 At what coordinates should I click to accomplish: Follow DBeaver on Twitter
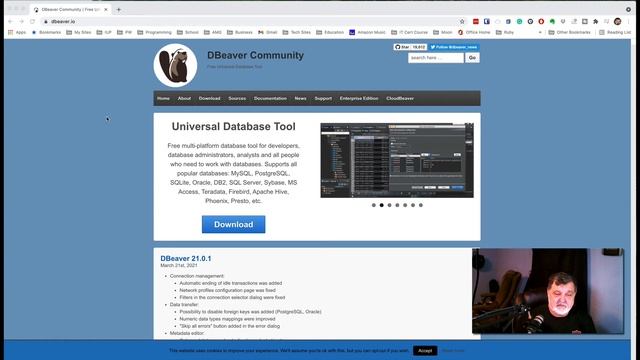(x=454, y=47)
